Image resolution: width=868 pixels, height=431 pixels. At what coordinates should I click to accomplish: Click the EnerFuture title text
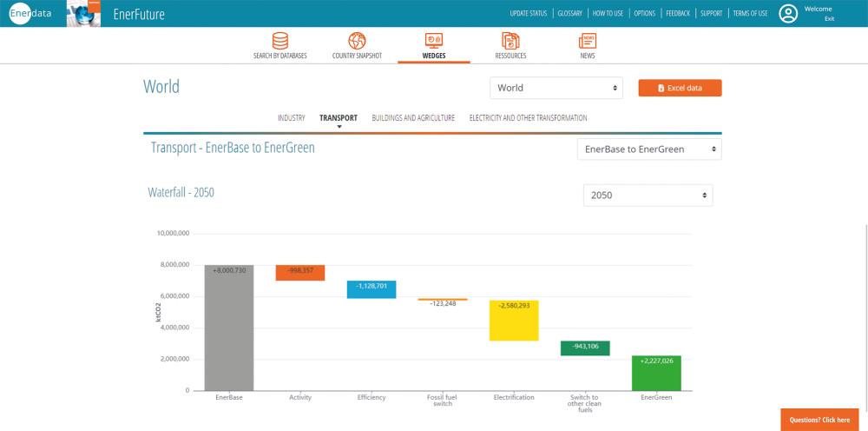point(139,15)
